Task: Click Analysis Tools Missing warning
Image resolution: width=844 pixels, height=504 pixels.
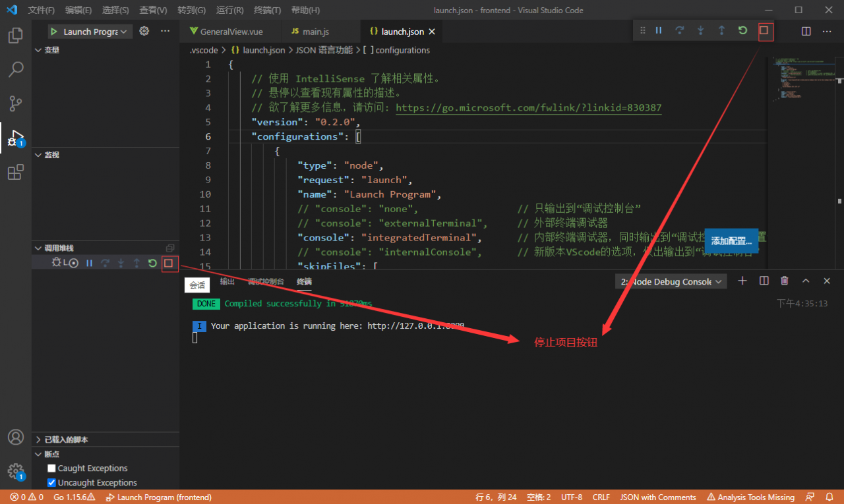Action: click(x=750, y=497)
